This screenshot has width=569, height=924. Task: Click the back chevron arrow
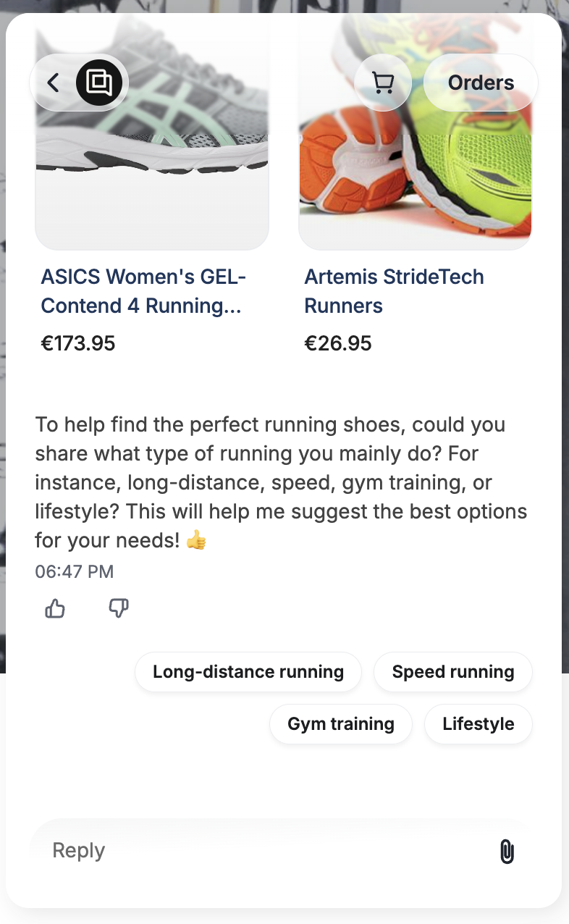[x=53, y=83]
